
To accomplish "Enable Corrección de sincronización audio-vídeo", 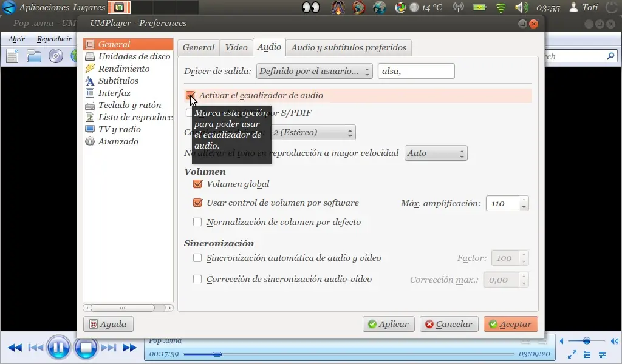I will coord(197,279).
